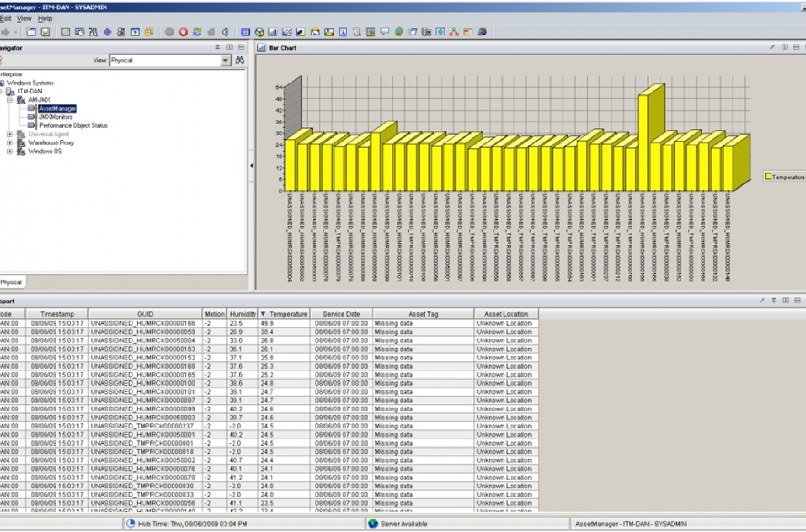This screenshot has width=806, height=532.
Task: Click the green Refresh Now toolbar icon
Action: (197, 31)
